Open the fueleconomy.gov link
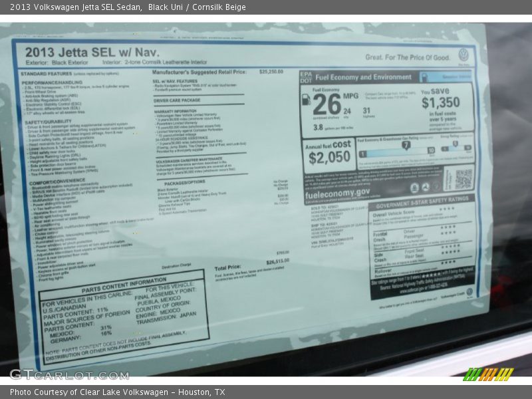Viewport: 532px width, 399px height. point(337,193)
